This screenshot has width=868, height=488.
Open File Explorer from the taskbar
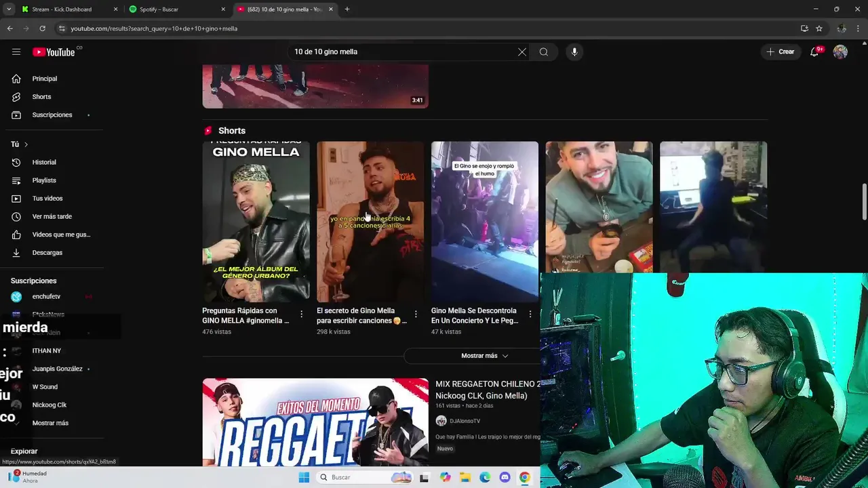pyautogui.click(x=465, y=477)
